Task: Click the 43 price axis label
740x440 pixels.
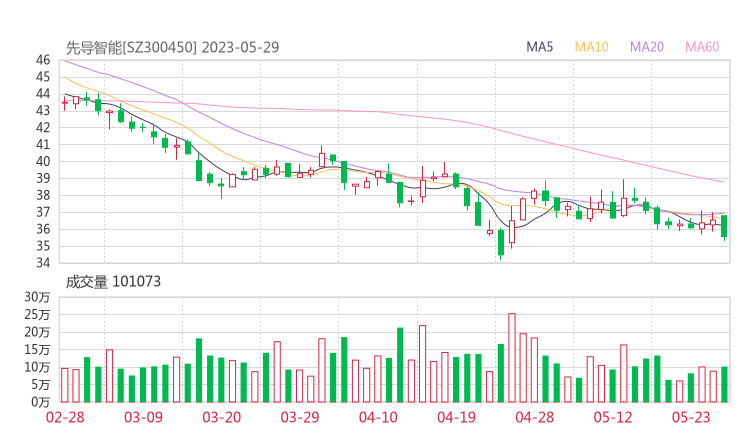Action: pos(43,110)
